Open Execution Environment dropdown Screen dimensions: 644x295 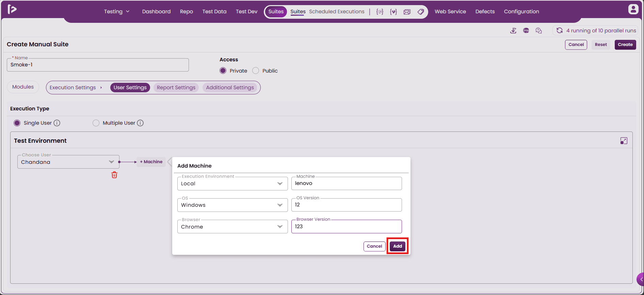click(x=232, y=184)
